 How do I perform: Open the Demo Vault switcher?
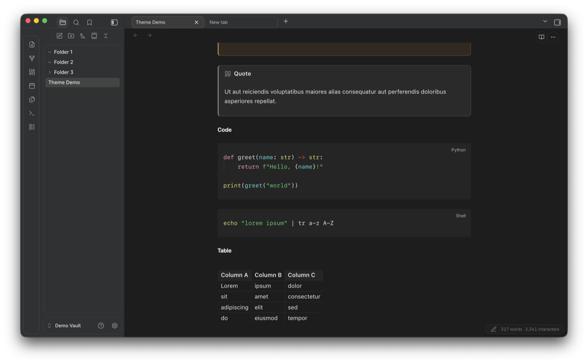pos(64,325)
